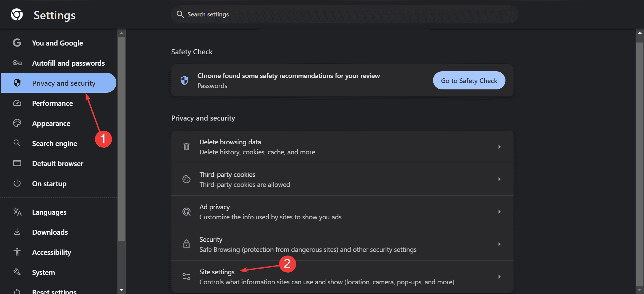Viewport: 644px width, 294px height.
Task: Open Appearance settings
Action: pyautogui.click(x=58, y=123)
